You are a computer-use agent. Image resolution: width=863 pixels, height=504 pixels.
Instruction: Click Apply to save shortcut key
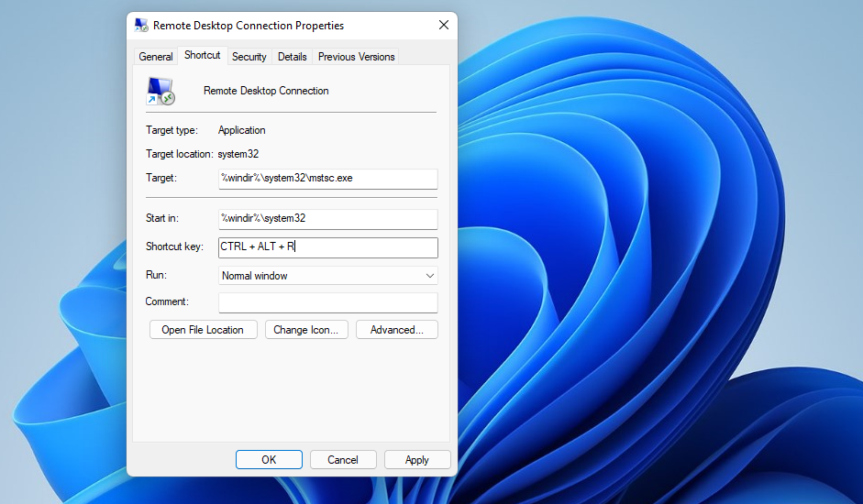click(x=417, y=460)
